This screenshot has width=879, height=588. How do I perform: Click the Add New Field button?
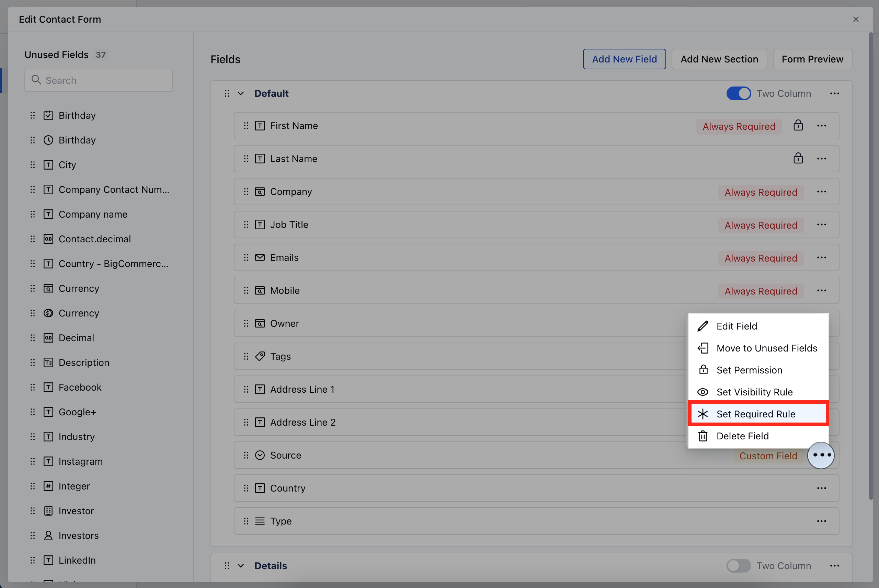624,59
